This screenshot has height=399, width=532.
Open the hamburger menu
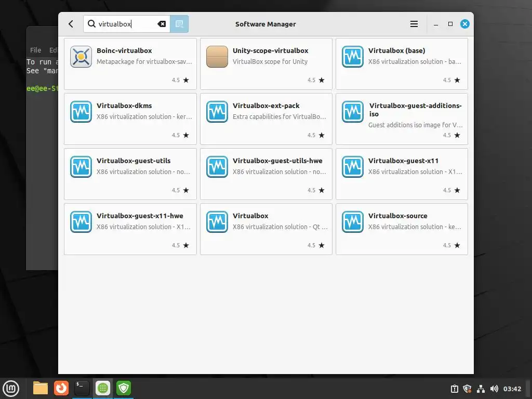pyautogui.click(x=414, y=24)
